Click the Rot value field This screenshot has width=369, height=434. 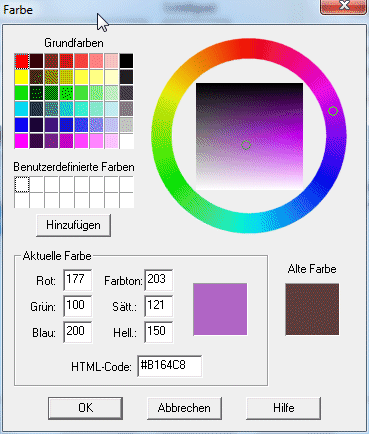click(x=78, y=280)
